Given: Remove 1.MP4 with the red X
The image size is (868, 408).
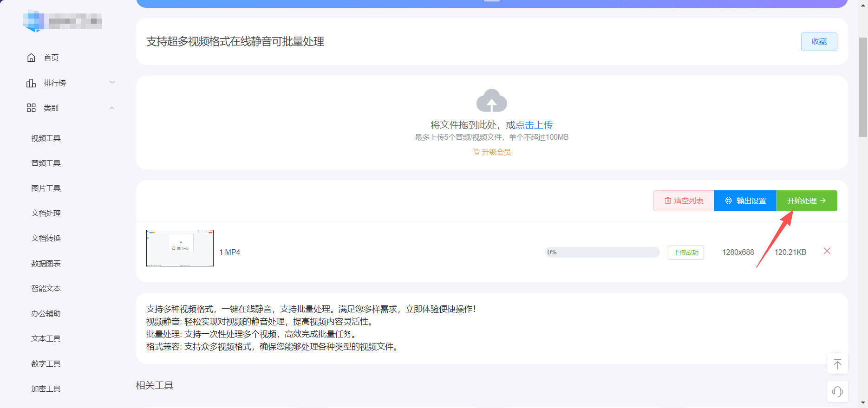Looking at the screenshot, I should click(x=827, y=251).
